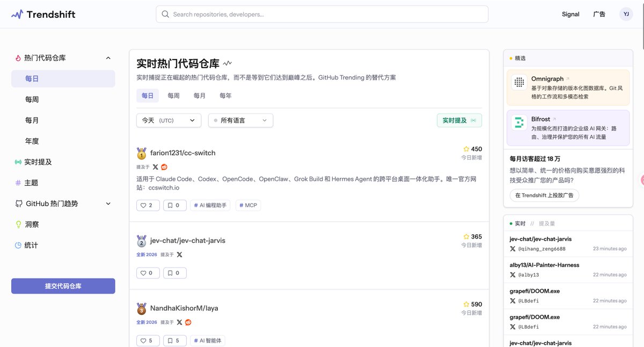Image resolution: width=644 pixels, height=347 pixels.
Task: Select the 每日 tab in main panel
Action: pyautogui.click(x=148, y=96)
